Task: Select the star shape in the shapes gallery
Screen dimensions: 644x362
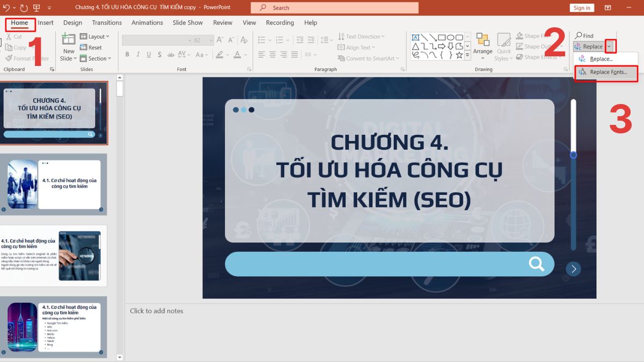Action: click(x=459, y=55)
